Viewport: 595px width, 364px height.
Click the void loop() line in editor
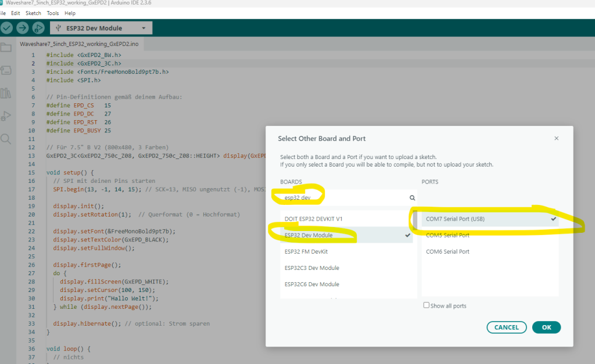69,348
